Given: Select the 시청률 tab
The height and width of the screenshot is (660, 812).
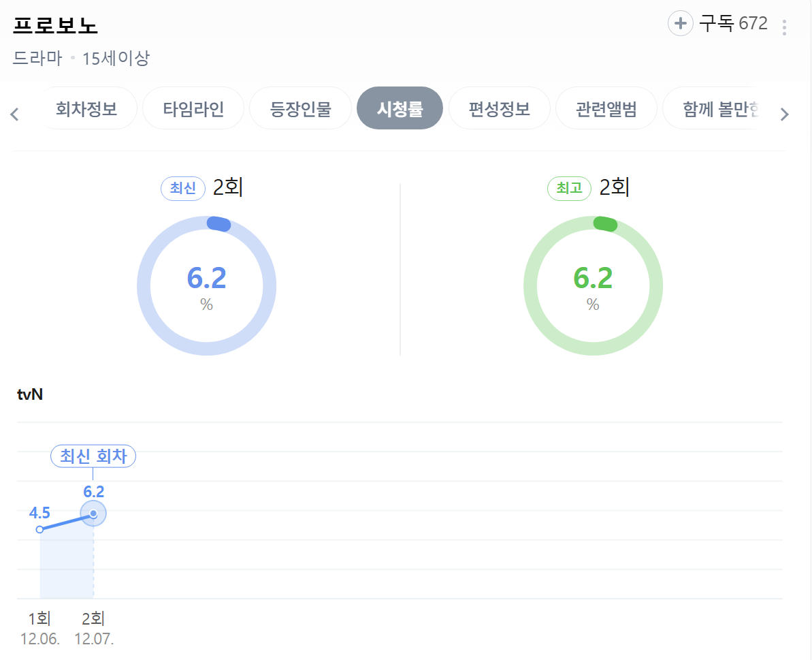Looking at the screenshot, I should [400, 108].
